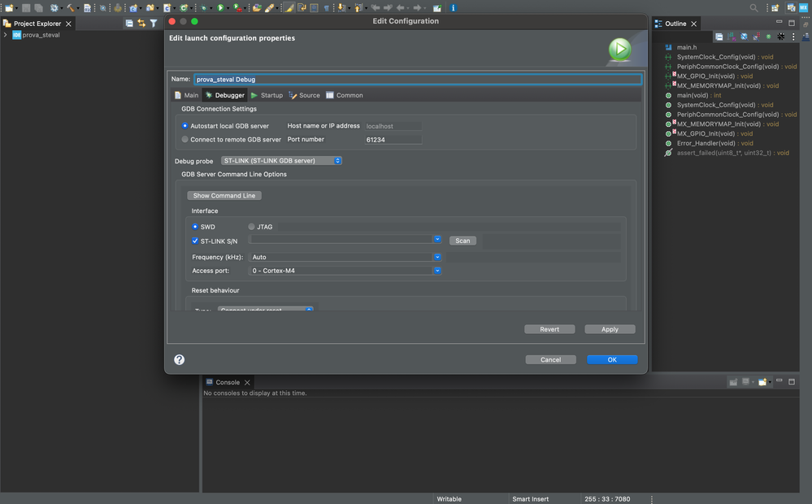
Task: Click the Link with Editor arrows icon
Action: point(141,24)
